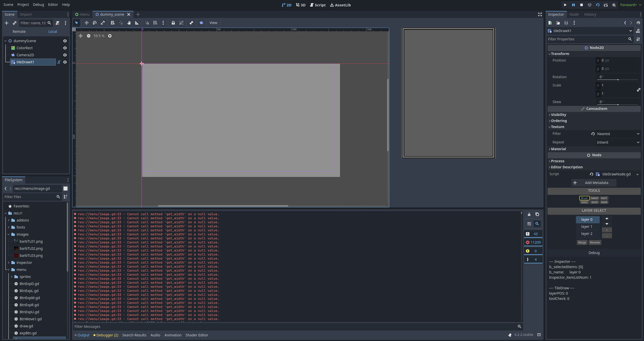This screenshot has height=341, width=644.
Task: Click the Filter Properties search field
Action: 590,39
